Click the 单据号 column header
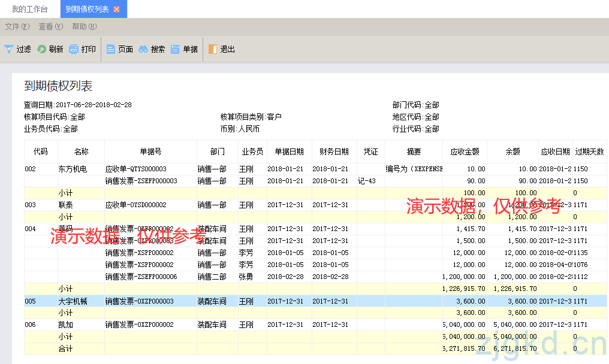Screen dimensions: 609x364 point(150,151)
